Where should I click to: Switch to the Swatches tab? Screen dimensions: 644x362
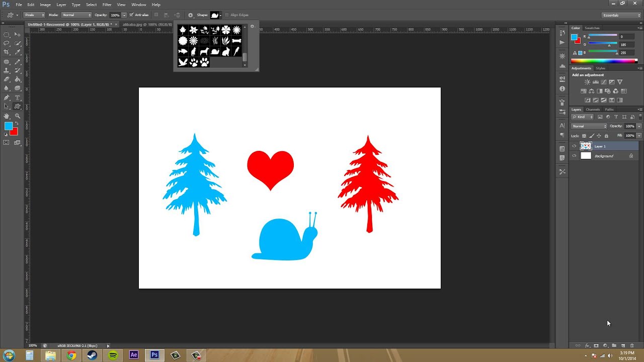592,28
